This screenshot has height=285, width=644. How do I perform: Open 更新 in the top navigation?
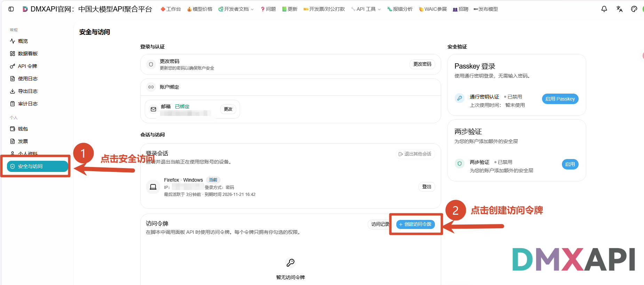tap(289, 9)
